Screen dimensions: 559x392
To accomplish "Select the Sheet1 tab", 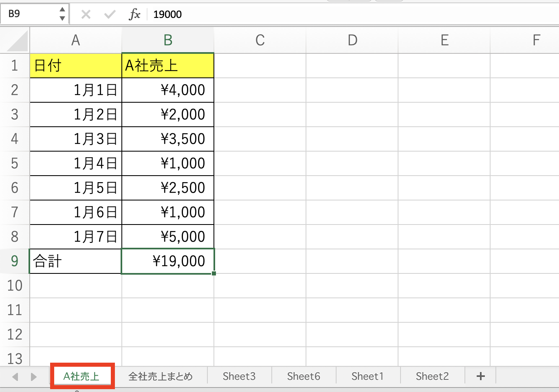I will [x=368, y=376].
